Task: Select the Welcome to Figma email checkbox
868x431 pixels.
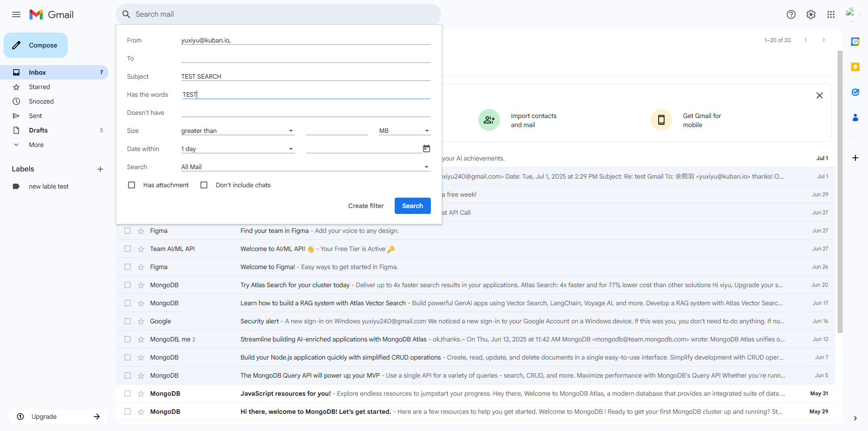Action: coord(127,267)
